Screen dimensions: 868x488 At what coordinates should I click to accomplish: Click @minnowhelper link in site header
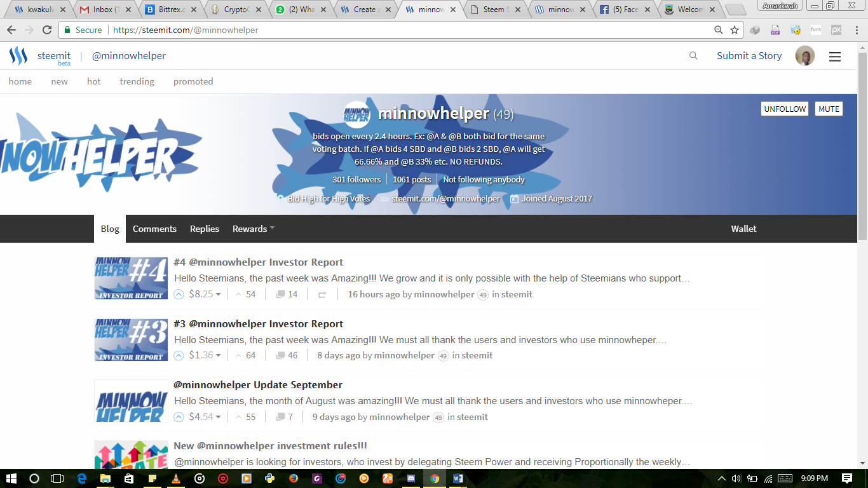pos(129,56)
